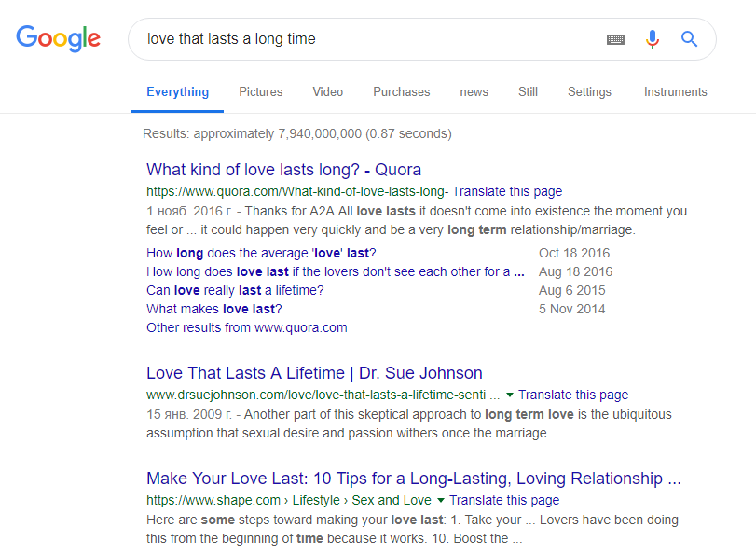Open 'How long does the average love last?'
756x555 pixels.
[261, 253]
